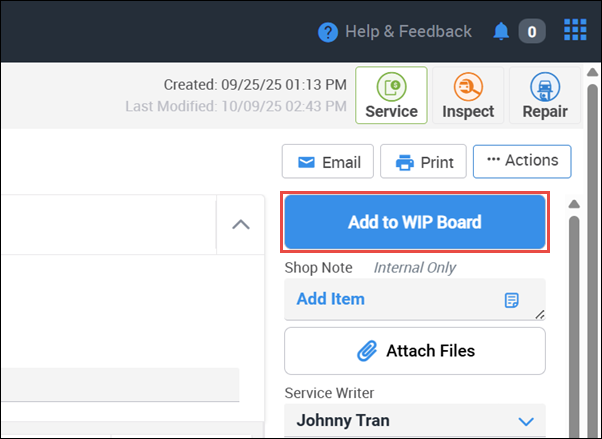Open the Actions menu
Image resolution: width=602 pixels, height=439 pixels.
tap(522, 161)
